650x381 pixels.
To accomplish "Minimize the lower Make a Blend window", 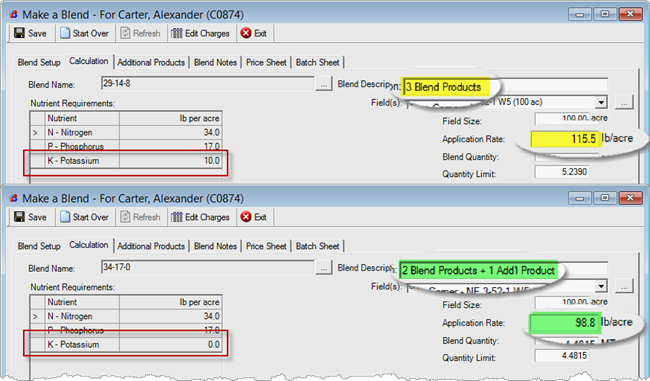I will [580, 198].
